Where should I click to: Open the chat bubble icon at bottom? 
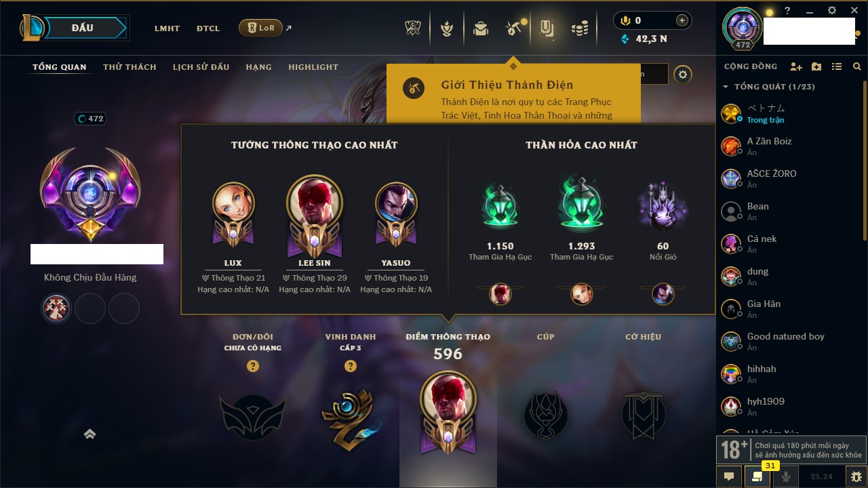coord(729,476)
